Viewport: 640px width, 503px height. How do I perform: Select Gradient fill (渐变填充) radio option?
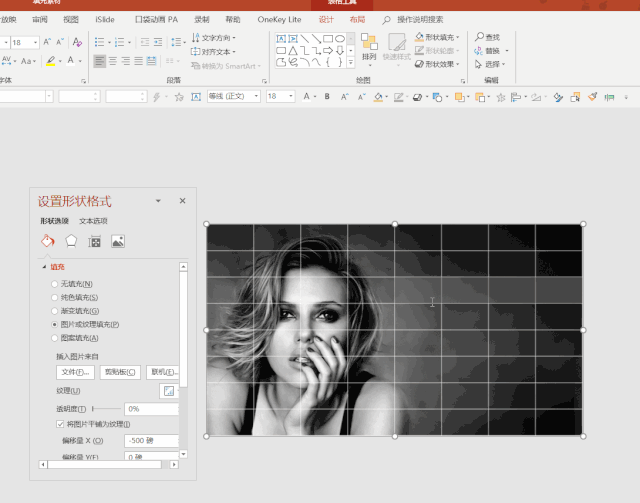[54, 311]
